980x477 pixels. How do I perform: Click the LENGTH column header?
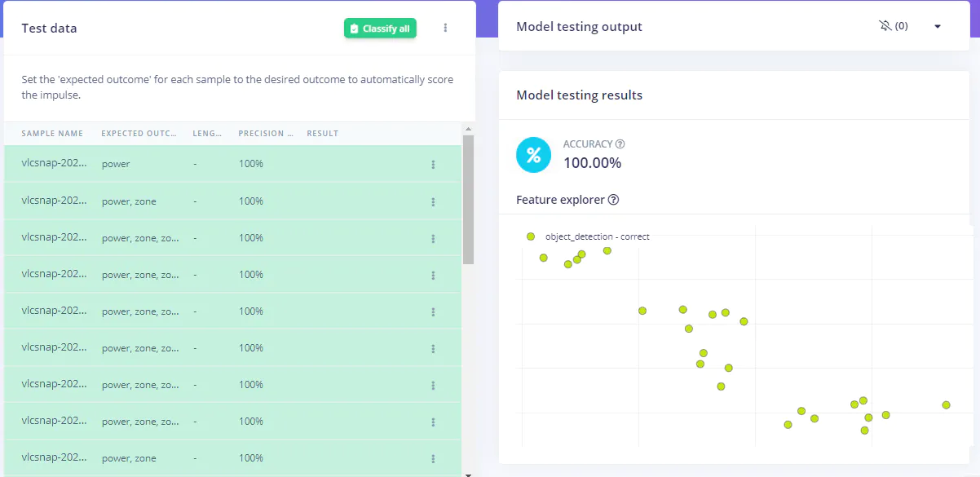click(207, 134)
